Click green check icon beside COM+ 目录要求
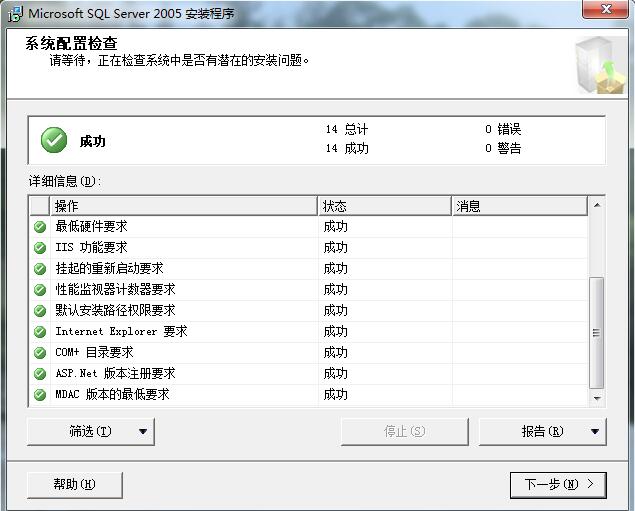Screen dimensions: 635x511 [40, 353]
